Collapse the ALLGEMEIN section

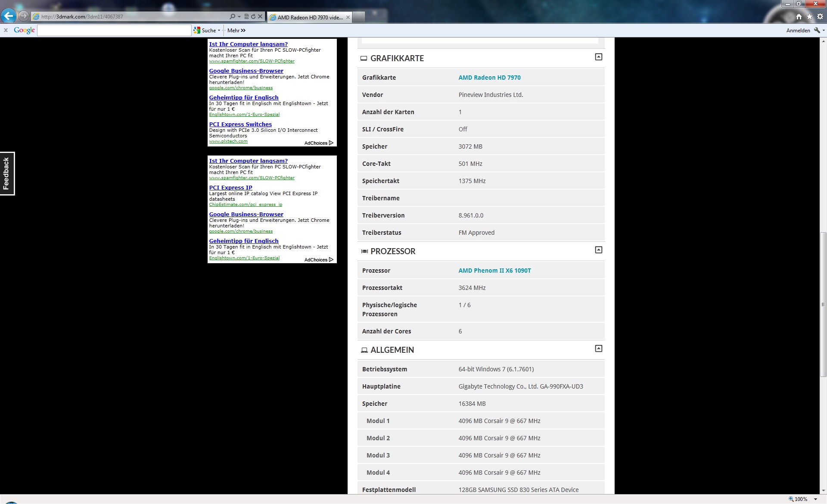(x=598, y=348)
